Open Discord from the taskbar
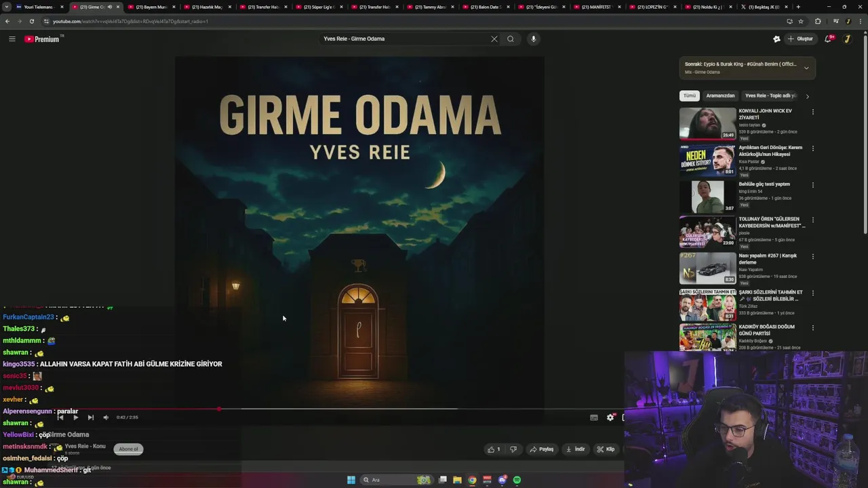 502,480
